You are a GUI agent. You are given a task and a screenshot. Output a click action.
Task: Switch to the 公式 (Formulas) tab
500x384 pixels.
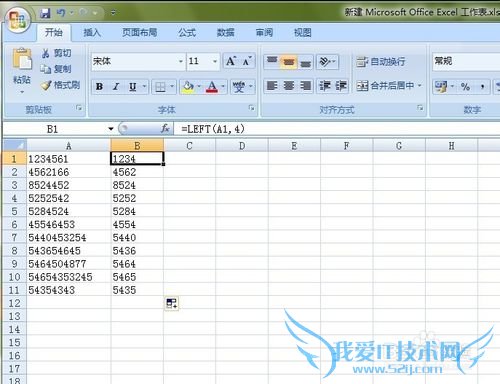point(187,33)
